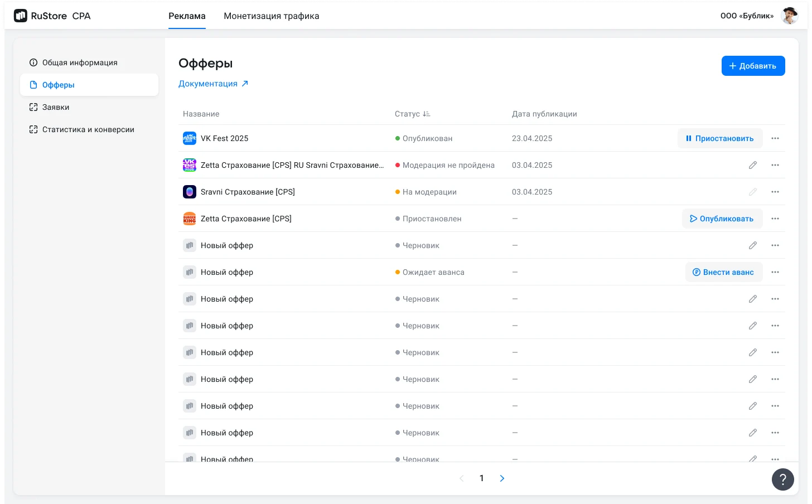Select the Заявки sidebar icon
Viewport: 812px width, 504px height.
coord(33,107)
